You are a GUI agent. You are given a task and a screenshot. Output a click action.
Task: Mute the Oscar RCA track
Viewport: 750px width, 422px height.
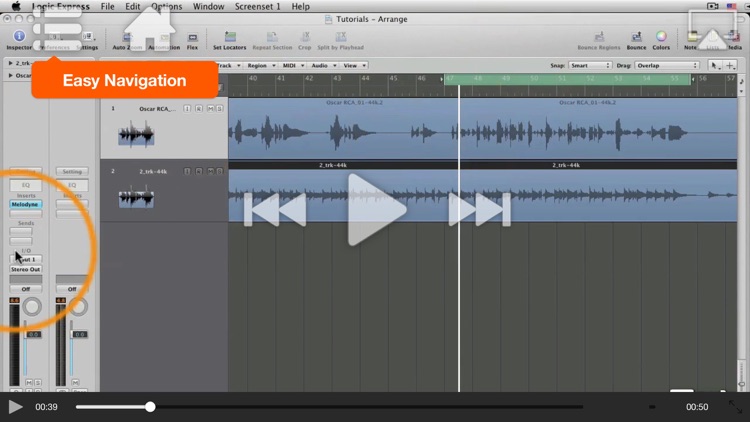click(210, 109)
